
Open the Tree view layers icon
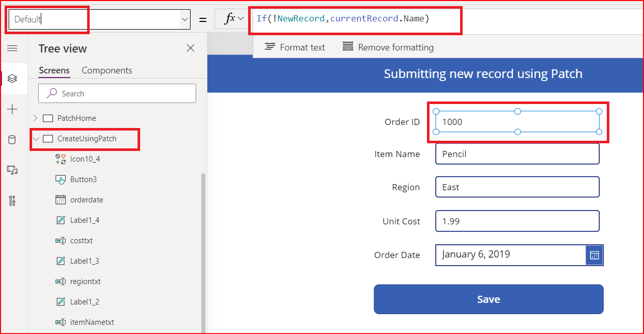[x=12, y=79]
